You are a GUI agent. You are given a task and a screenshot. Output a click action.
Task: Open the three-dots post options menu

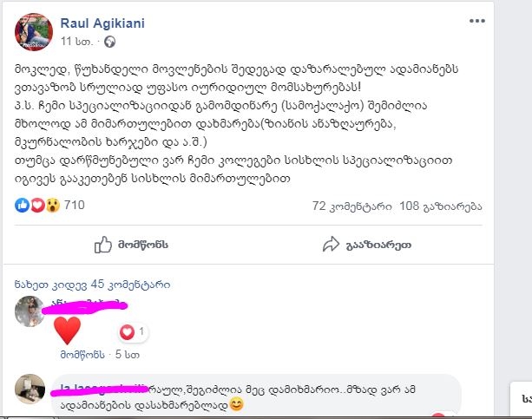[477, 21]
